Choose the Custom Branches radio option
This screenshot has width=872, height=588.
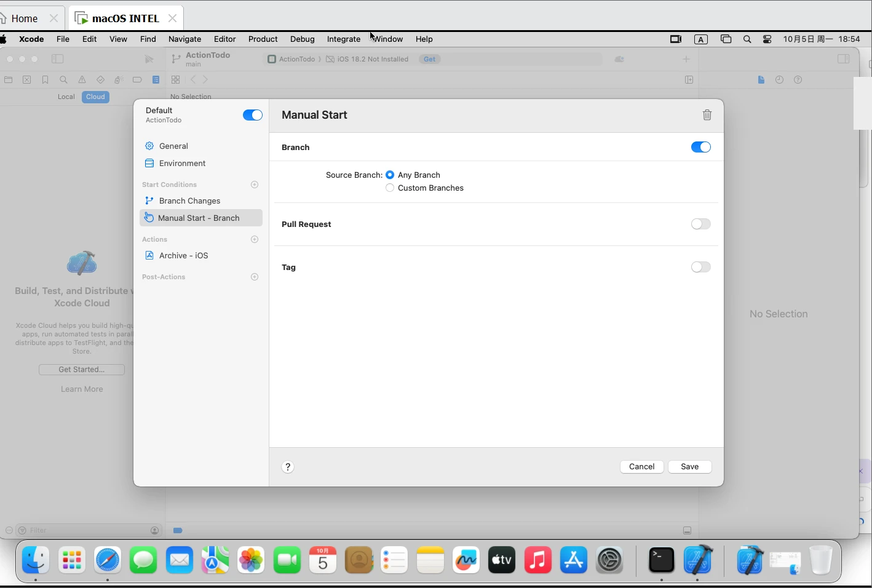tap(390, 188)
